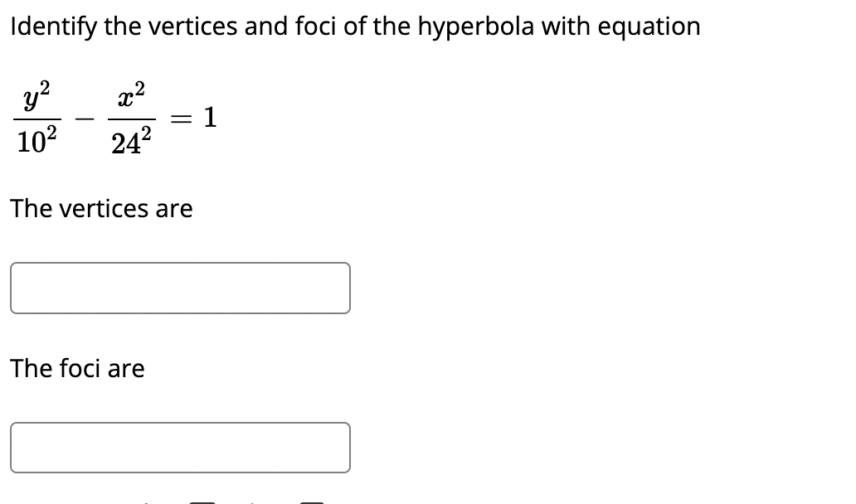This screenshot has width=856, height=504.
Task: Click the rightmost cut-off icon at the bottom
Action: [x=312, y=501]
